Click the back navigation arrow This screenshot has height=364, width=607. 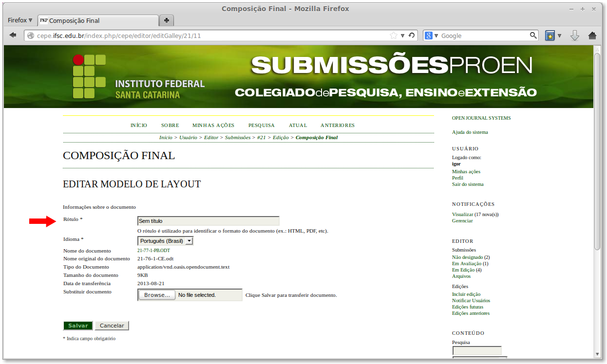(x=13, y=35)
